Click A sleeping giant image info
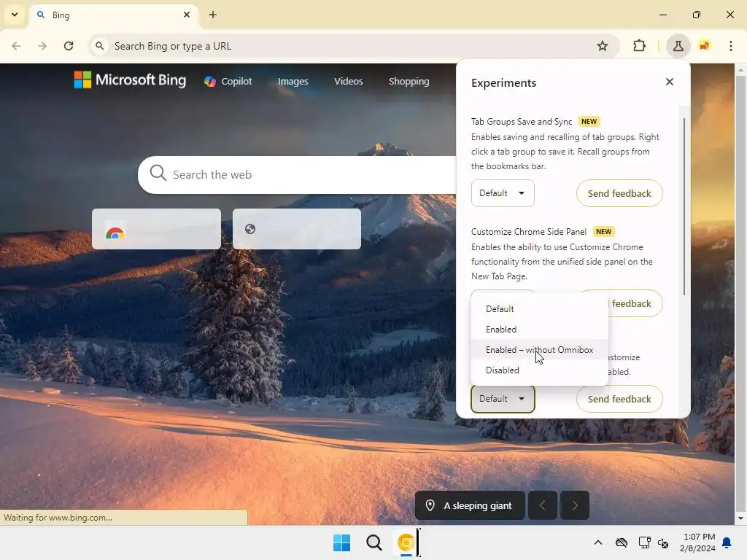This screenshot has height=560, width=747. click(470, 506)
